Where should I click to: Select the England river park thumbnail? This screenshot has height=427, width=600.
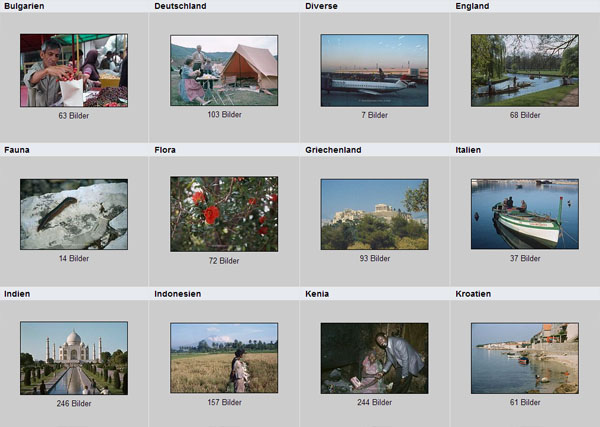524,70
